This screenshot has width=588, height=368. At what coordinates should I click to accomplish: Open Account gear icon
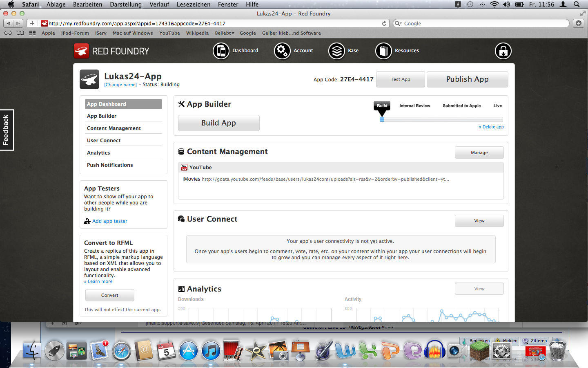coord(282,51)
